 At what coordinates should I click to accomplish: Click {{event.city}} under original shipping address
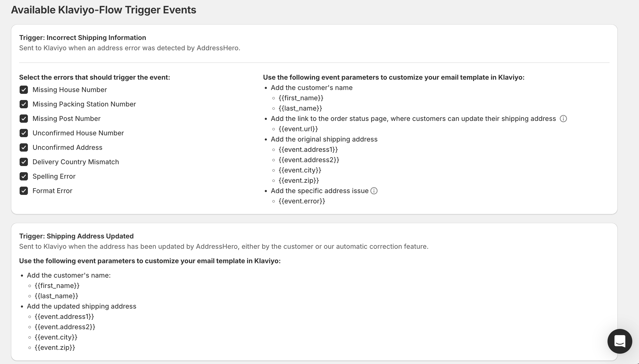(x=300, y=170)
